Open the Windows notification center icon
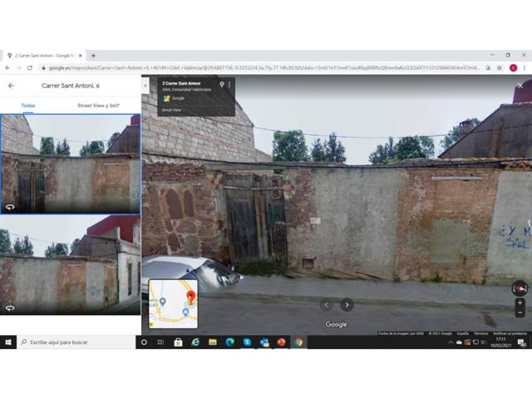This screenshot has height=399, width=532. click(x=521, y=342)
